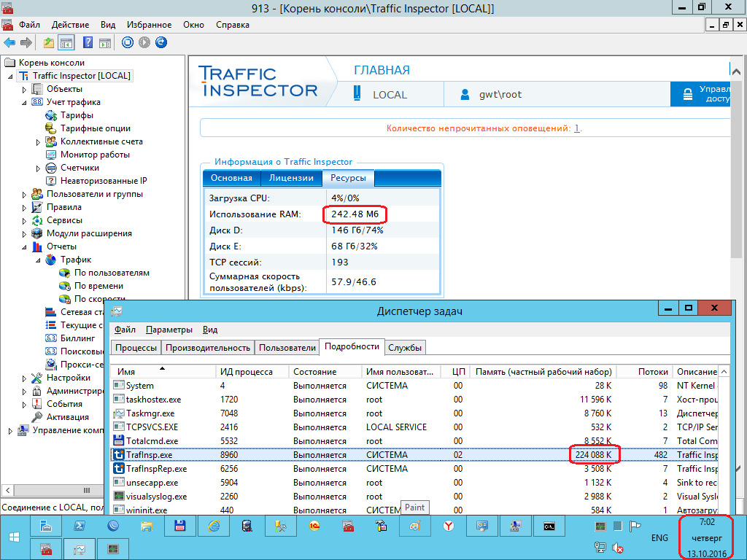This screenshot has height=560, width=747.
Task: Click the gwt\root user label
Action: (500, 94)
